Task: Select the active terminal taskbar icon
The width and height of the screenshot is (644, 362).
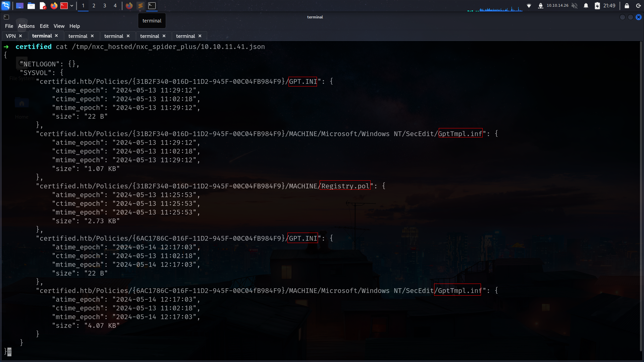Action: [152, 6]
